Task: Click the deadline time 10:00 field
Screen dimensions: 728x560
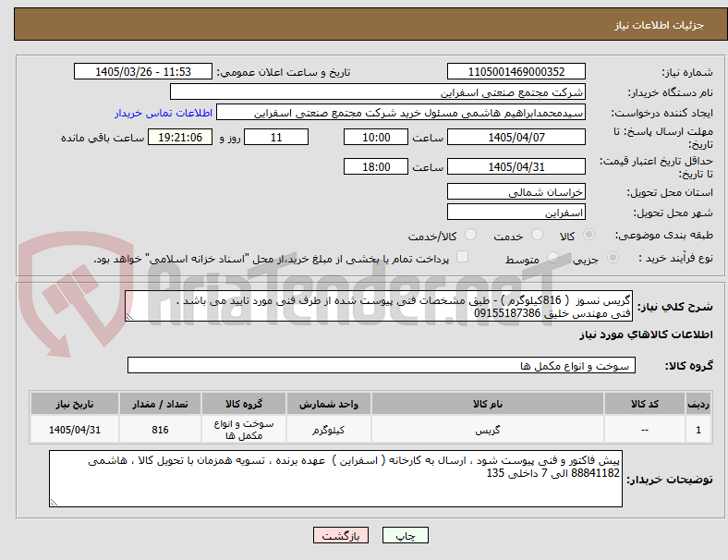Action: coord(376,138)
